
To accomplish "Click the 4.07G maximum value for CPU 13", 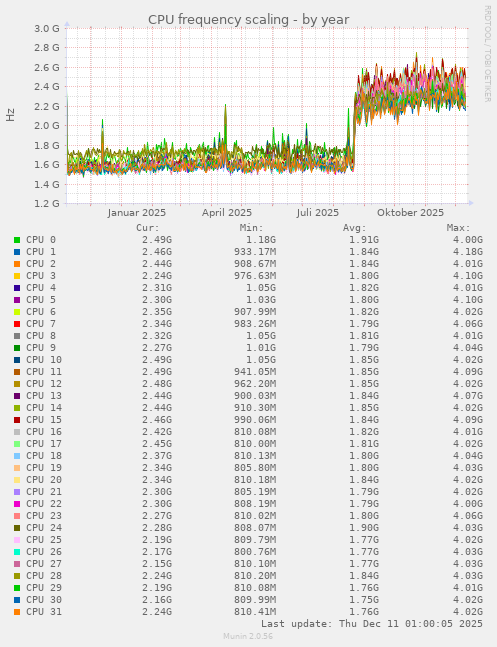I will [x=468, y=395].
